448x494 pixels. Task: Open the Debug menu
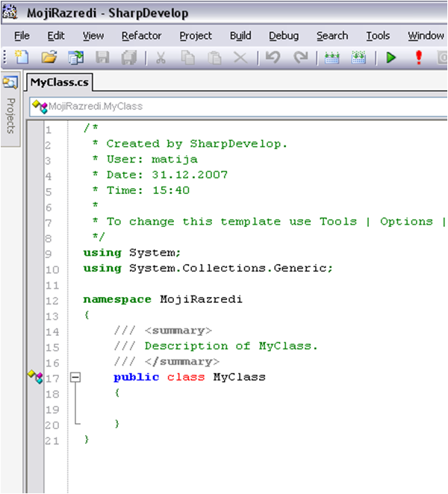[283, 36]
